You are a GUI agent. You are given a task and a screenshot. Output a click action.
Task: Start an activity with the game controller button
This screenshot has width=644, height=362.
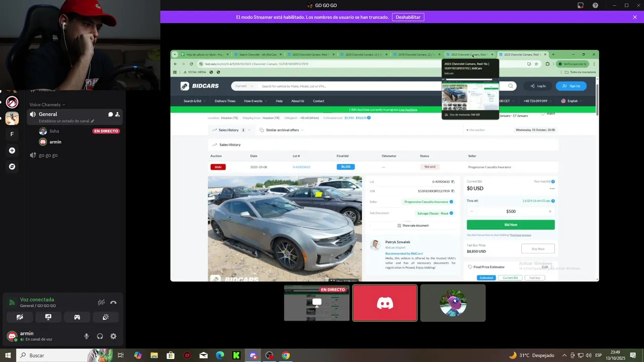(77, 317)
